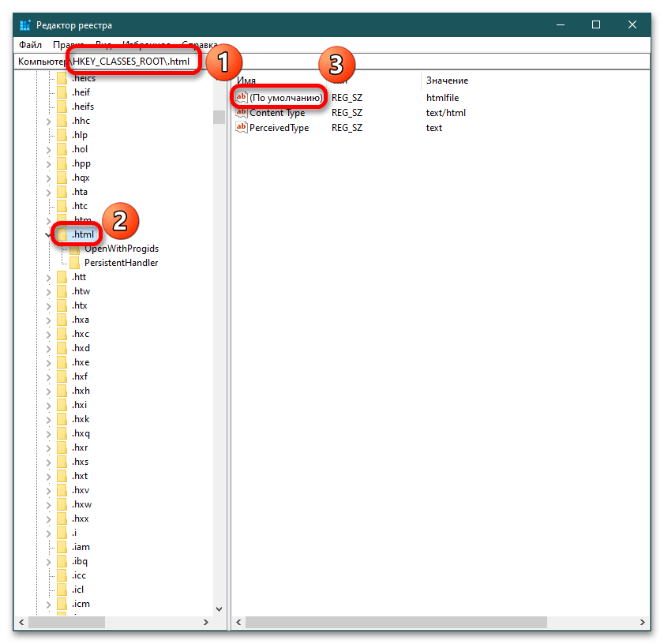The height and width of the screenshot is (644, 664).
Task: Click the string icon next to Content Type
Action: click(x=242, y=113)
